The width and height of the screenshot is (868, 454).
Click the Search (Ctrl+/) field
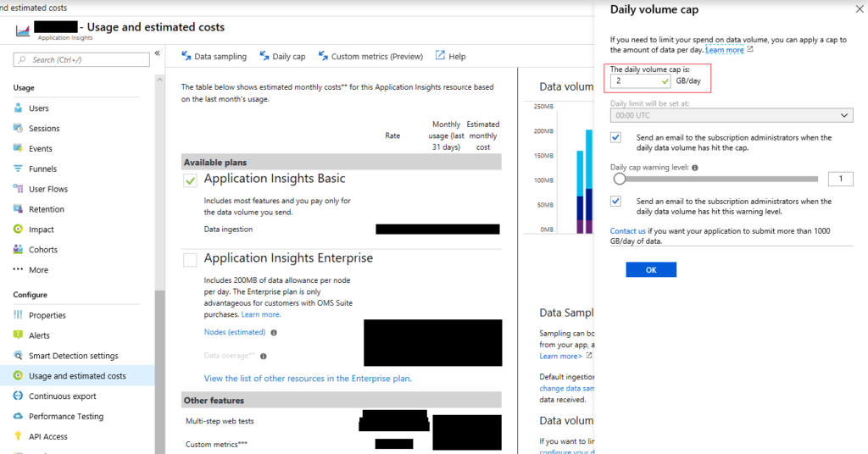click(81, 60)
